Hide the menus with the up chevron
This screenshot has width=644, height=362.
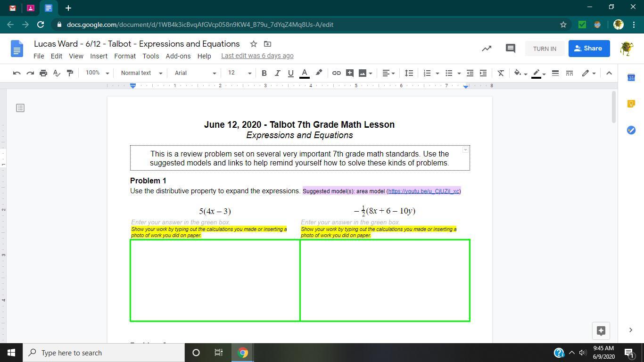click(x=609, y=73)
